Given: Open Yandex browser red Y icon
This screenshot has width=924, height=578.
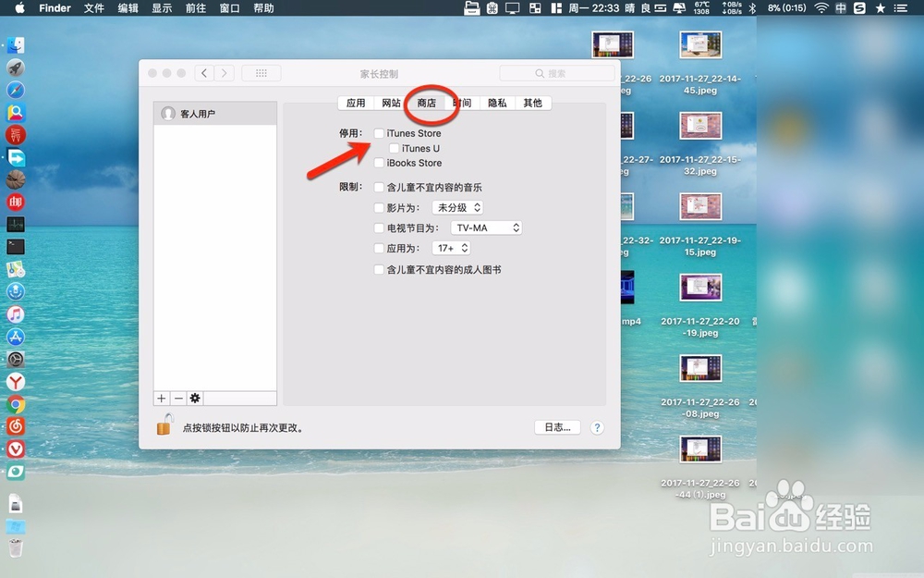Looking at the screenshot, I should tap(16, 382).
